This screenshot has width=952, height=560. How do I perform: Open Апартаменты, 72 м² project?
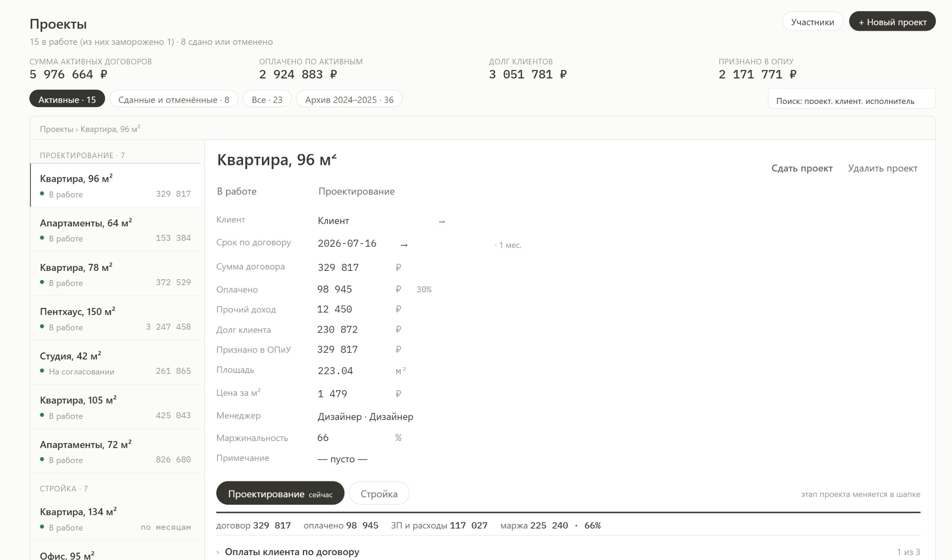(x=115, y=451)
